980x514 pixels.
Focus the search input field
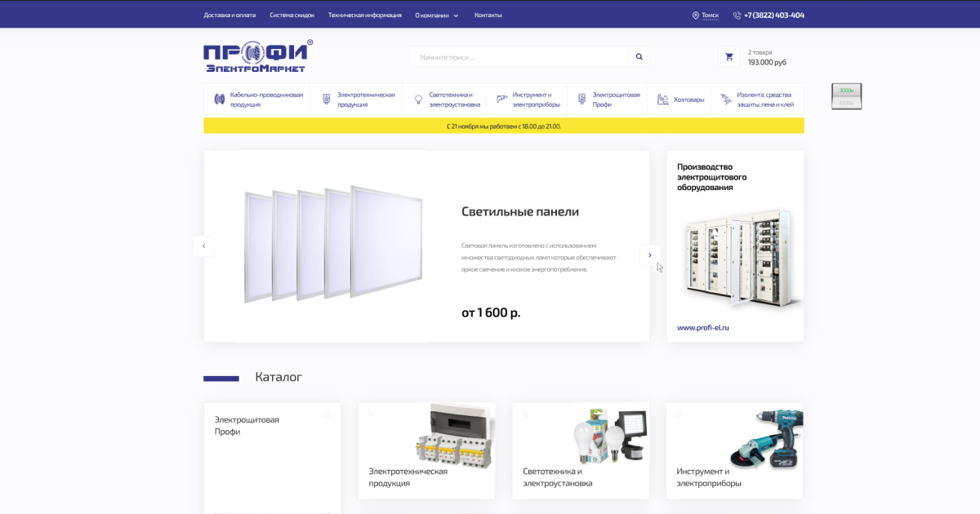point(519,57)
